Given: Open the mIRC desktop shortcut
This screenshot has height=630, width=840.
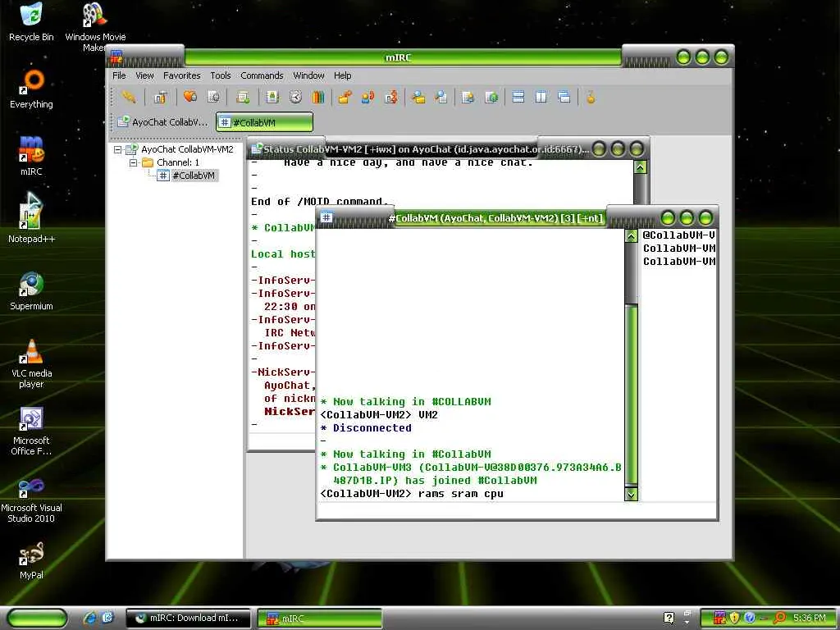Looking at the screenshot, I should 31,156.
